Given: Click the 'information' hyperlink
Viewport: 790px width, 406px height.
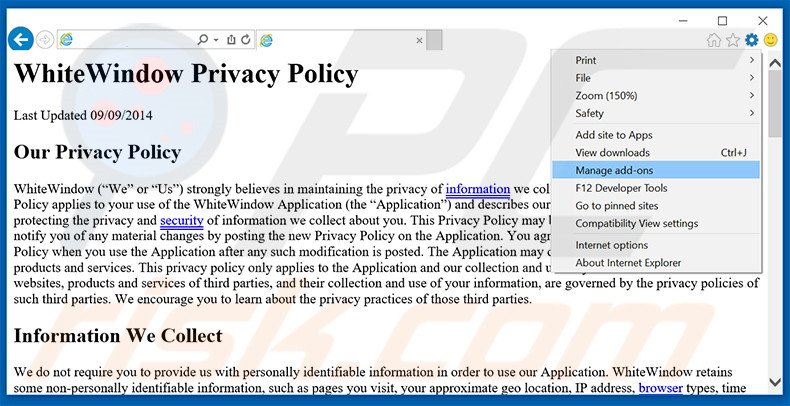Looking at the screenshot, I should click(478, 189).
